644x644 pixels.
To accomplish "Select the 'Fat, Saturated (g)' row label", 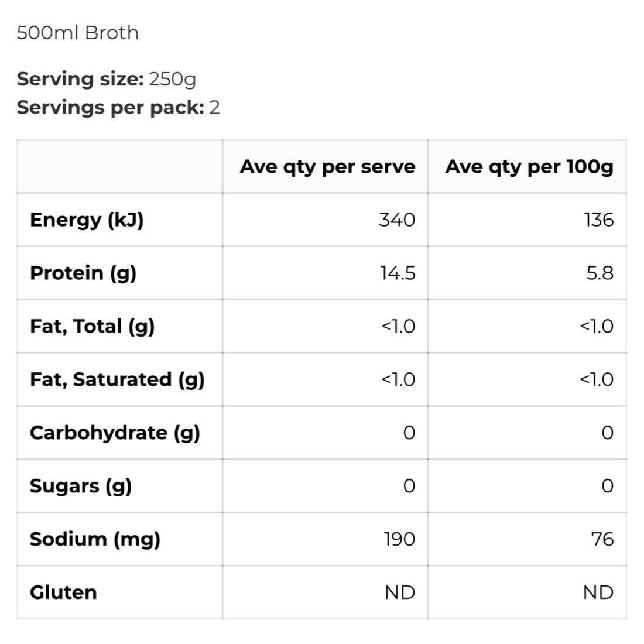I will click(117, 380).
